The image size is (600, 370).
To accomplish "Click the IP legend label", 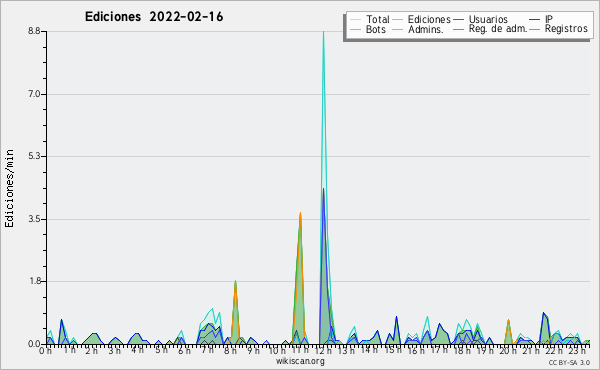I will click(549, 19).
